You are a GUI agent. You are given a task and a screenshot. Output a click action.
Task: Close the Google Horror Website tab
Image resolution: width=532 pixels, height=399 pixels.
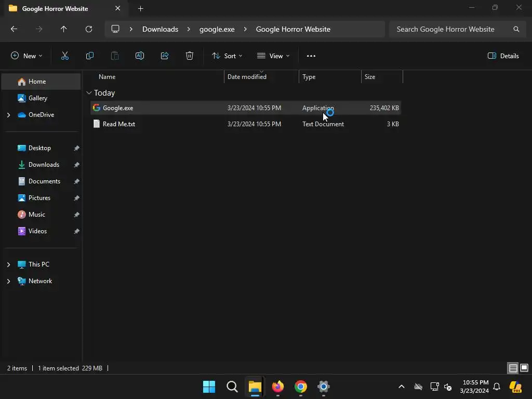point(118,8)
